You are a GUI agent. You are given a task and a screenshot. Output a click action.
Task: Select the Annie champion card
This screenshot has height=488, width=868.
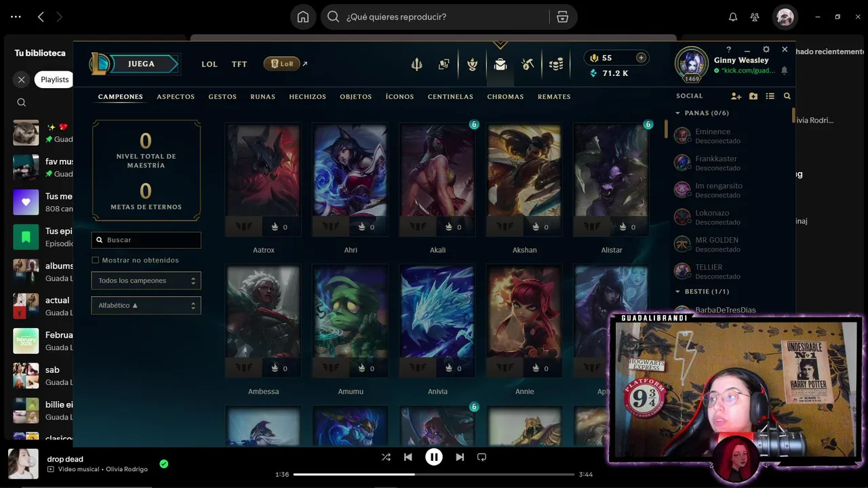pyautogui.click(x=524, y=321)
